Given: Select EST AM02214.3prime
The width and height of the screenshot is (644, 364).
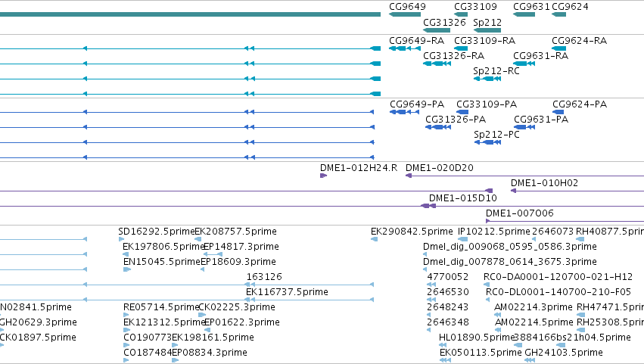Looking at the screenshot, I should (x=533, y=307).
